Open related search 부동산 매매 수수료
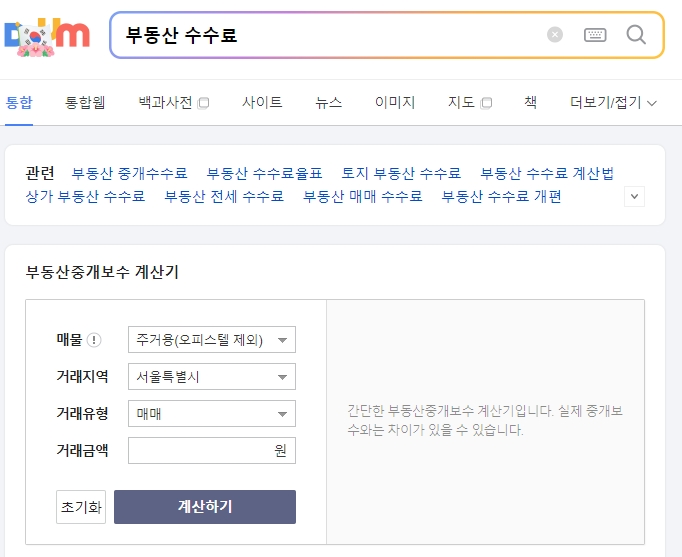Image resolution: width=682 pixels, height=557 pixels. click(x=363, y=196)
